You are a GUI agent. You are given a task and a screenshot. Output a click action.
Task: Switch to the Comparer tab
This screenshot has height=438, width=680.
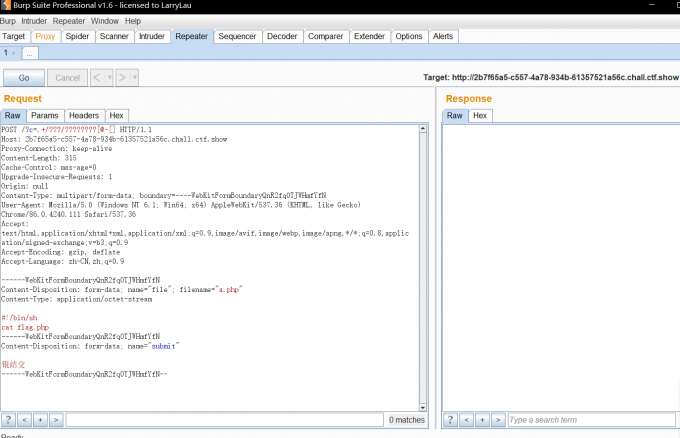coord(325,36)
